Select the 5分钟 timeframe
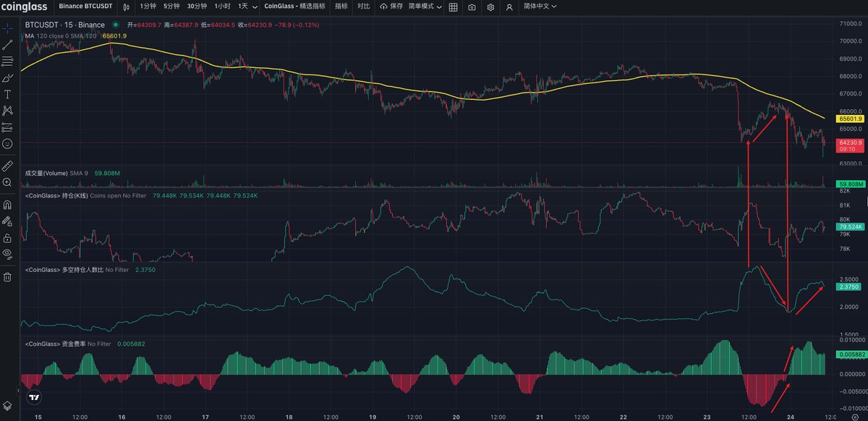The width and height of the screenshot is (868, 421). (x=171, y=7)
